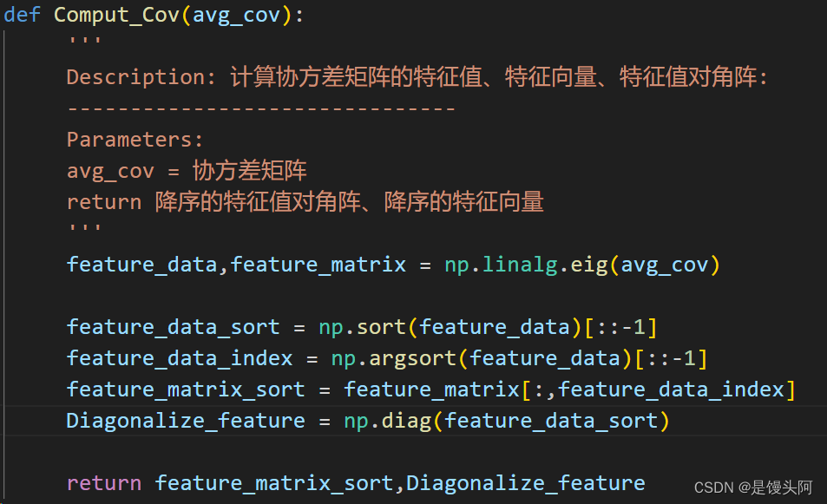Click the np.diag function call
The height and width of the screenshot is (504, 827).
pos(506,421)
